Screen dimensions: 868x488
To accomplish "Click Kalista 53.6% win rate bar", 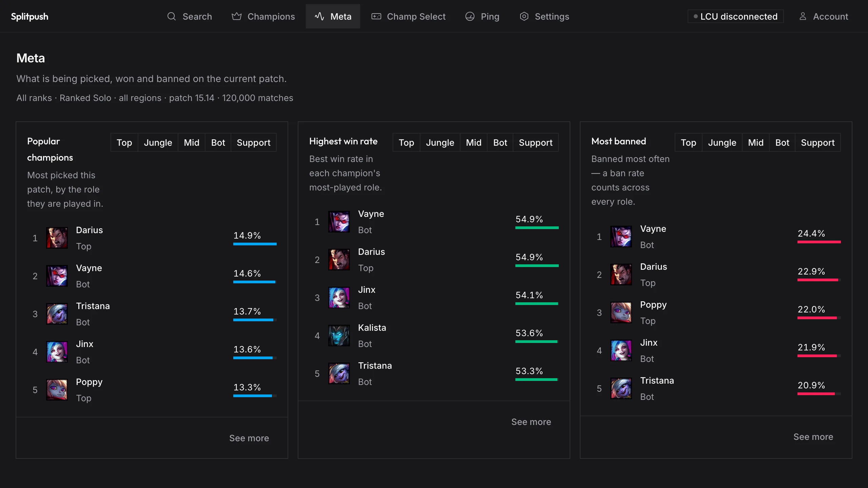I will [x=537, y=342].
